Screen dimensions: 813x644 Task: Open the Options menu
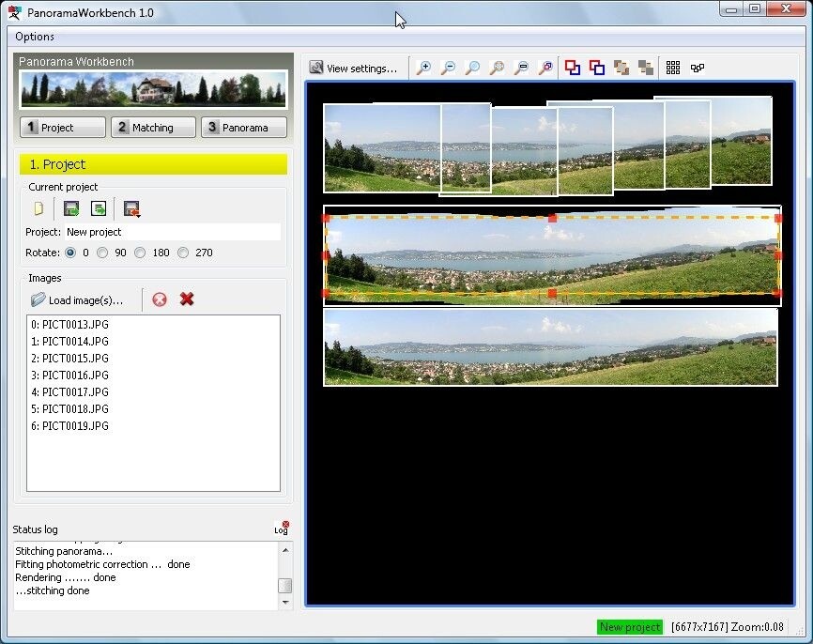[35, 37]
